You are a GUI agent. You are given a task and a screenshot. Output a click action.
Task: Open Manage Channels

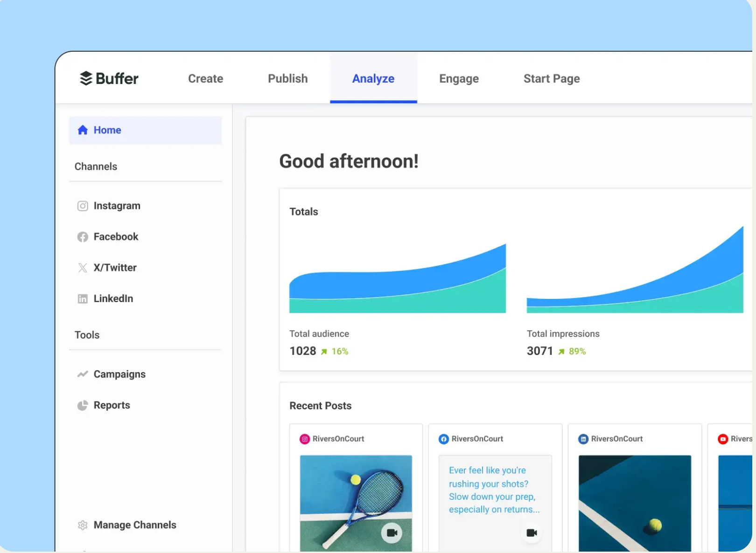135,525
